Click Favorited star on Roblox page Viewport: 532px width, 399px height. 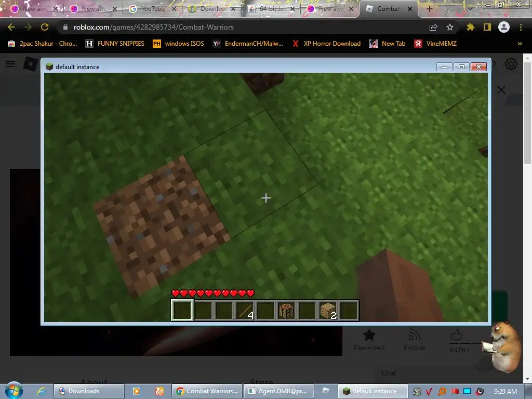click(369, 335)
